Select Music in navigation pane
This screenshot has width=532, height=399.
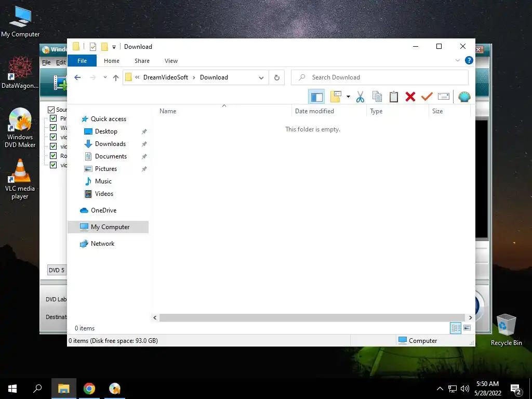point(103,181)
